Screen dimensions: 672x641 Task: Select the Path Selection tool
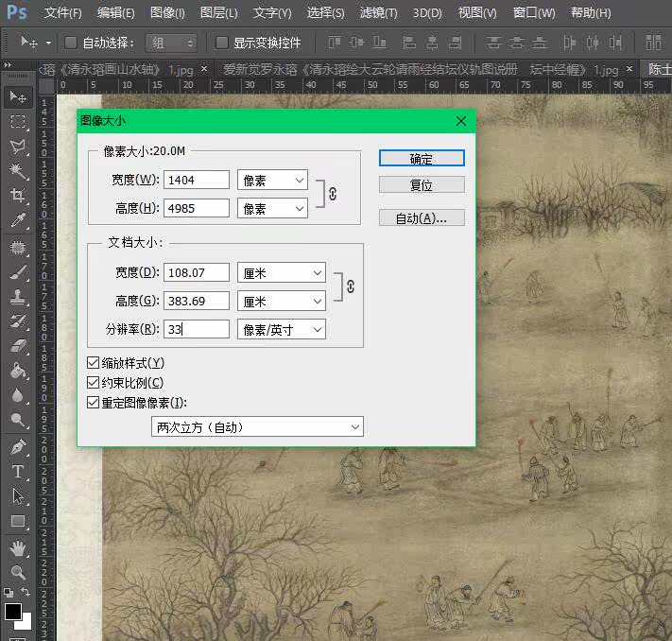(x=18, y=496)
